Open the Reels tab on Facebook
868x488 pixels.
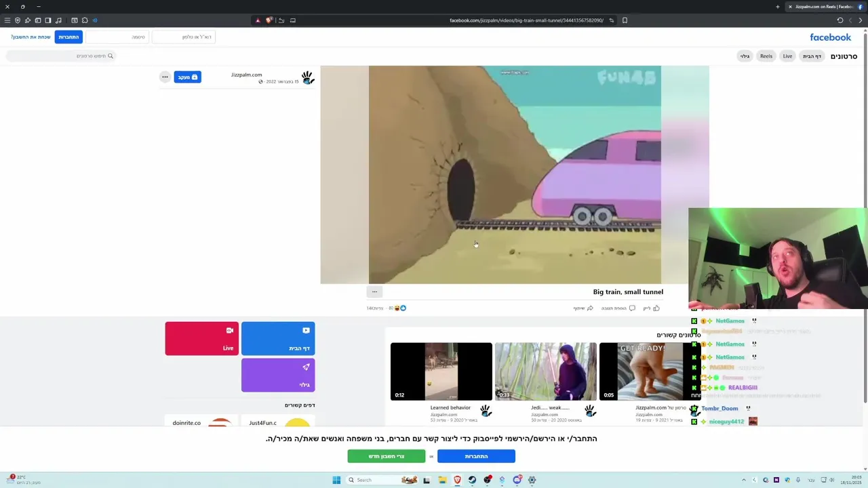[x=766, y=56]
